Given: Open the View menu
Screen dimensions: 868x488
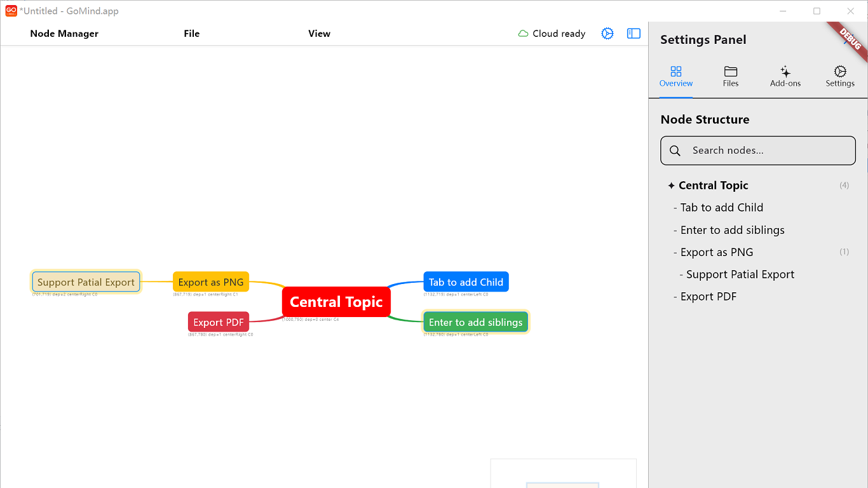Looking at the screenshot, I should (319, 33).
